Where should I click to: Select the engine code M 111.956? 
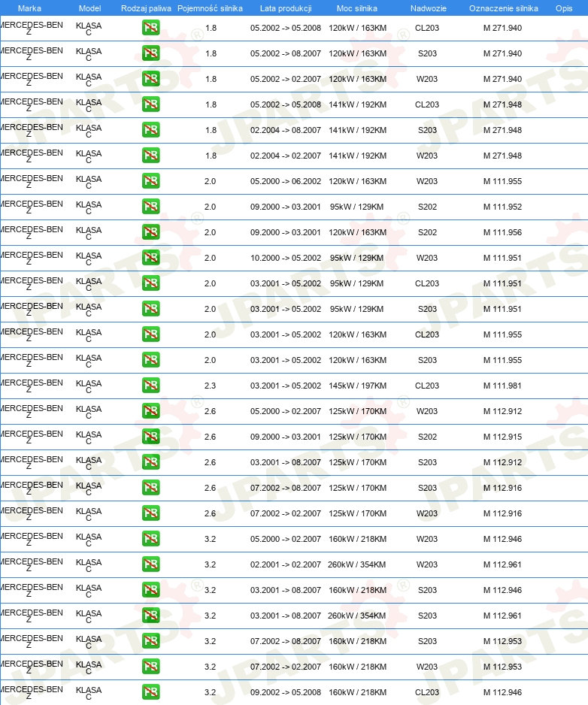502,232
